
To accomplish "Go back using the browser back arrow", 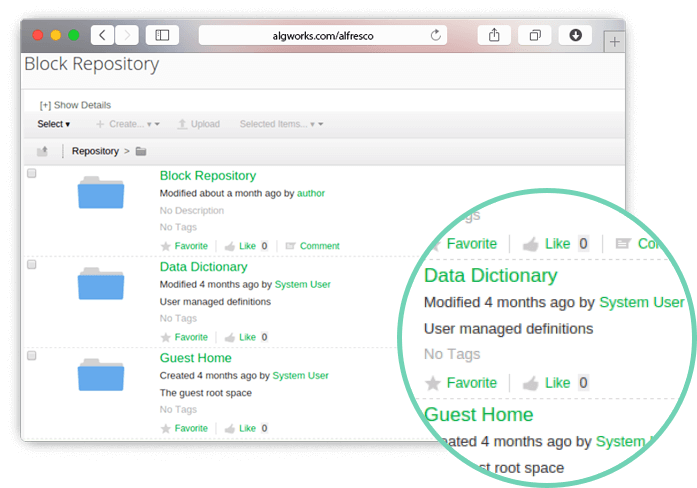I will [x=103, y=35].
